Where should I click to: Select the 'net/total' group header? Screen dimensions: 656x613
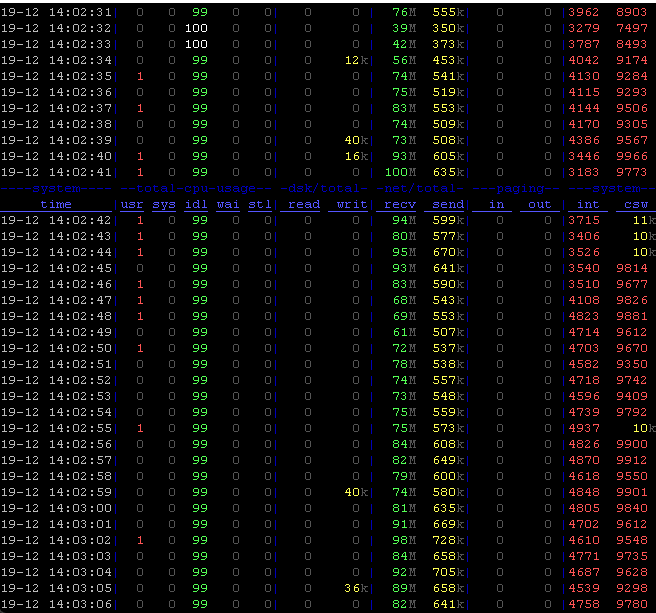point(420,188)
